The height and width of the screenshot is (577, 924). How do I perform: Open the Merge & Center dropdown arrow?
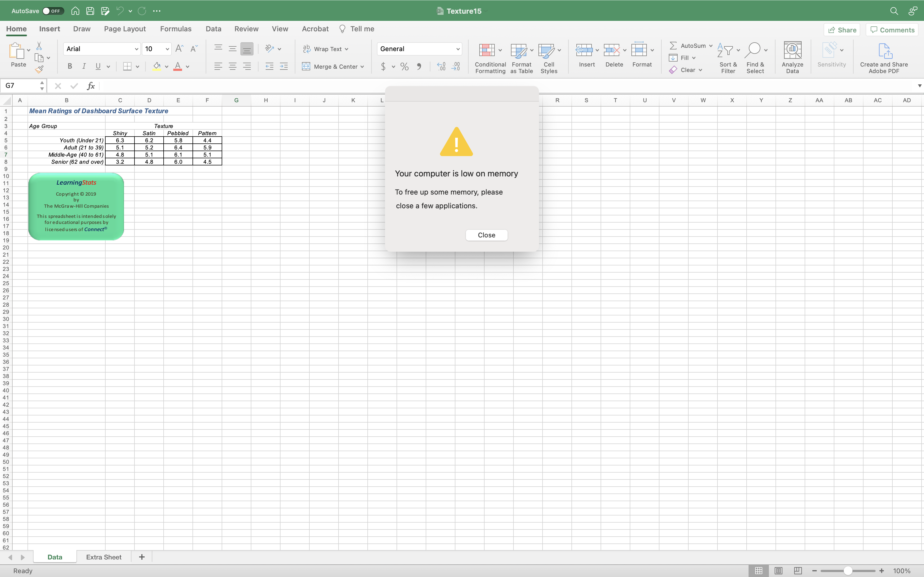pyautogui.click(x=362, y=67)
